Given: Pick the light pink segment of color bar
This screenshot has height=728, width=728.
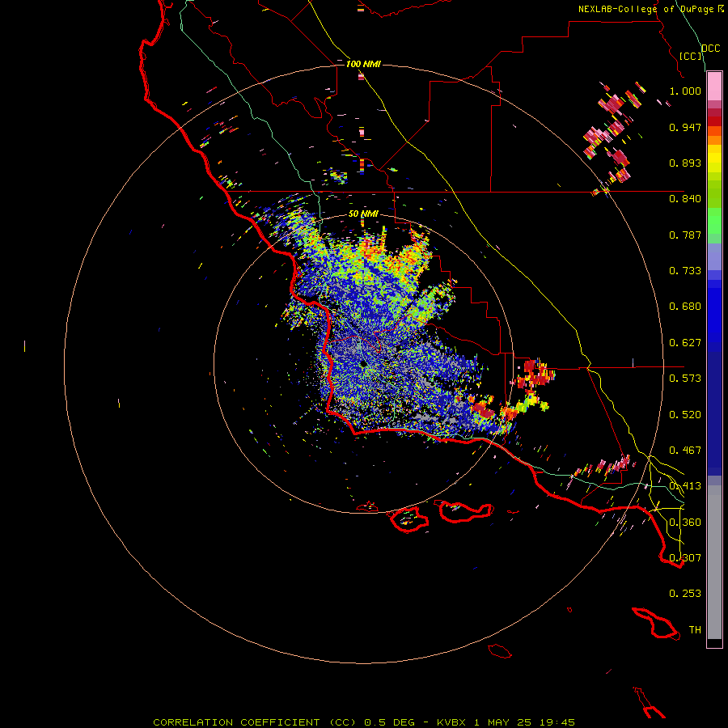Looking at the screenshot, I should (714, 87).
